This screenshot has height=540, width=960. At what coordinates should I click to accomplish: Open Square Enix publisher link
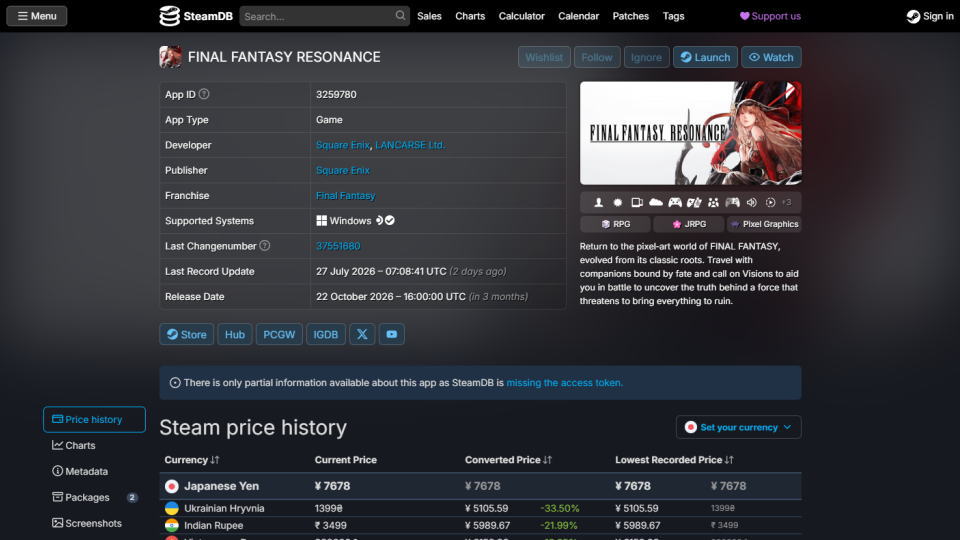pos(342,170)
